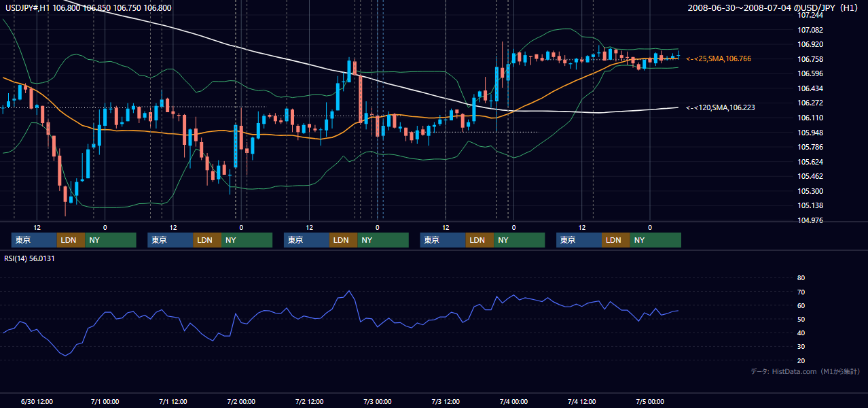This screenshot has height=408, width=868.
Task: Click price axis value 106.434
Action: pos(810,88)
